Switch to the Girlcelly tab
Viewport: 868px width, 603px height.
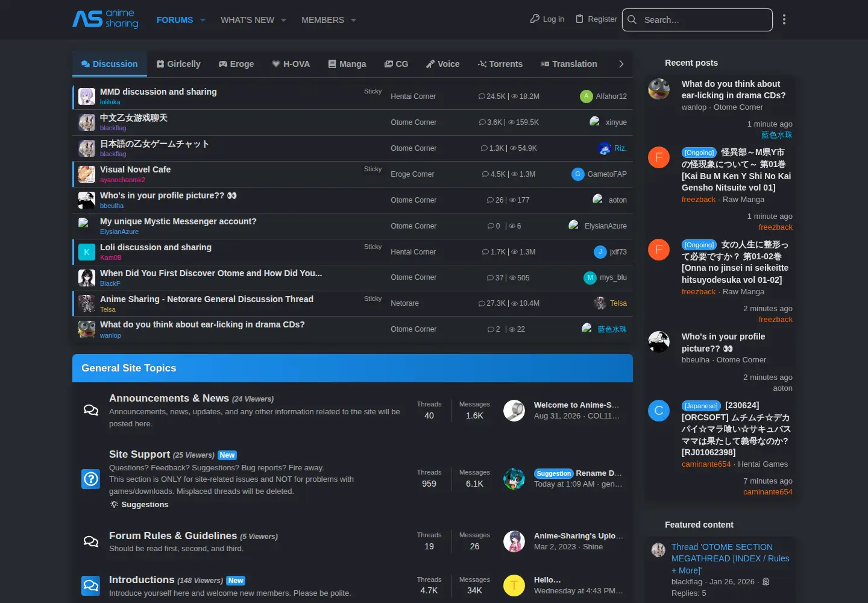coord(178,64)
